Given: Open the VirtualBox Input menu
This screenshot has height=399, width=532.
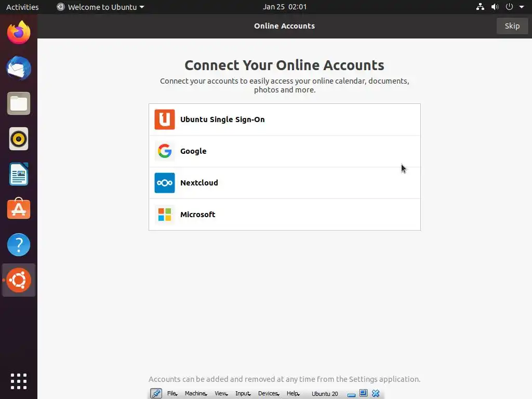Looking at the screenshot, I should coord(243,394).
